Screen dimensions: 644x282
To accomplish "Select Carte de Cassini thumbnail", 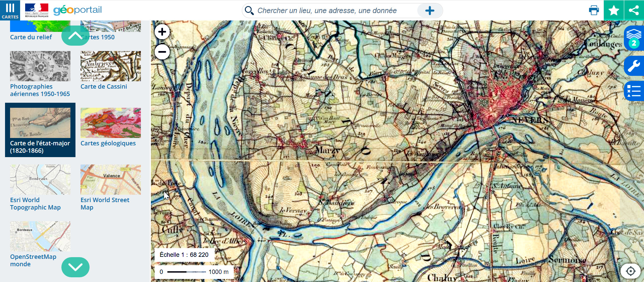I will tap(111, 66).
